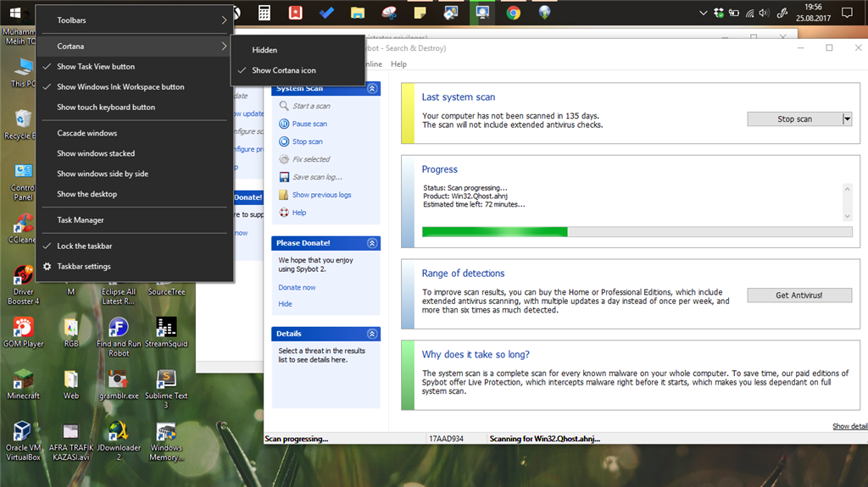The height and width of the screenshot is (487, 868).
Task: Expand the Toolbars submenu
Action: coord(135,20)
